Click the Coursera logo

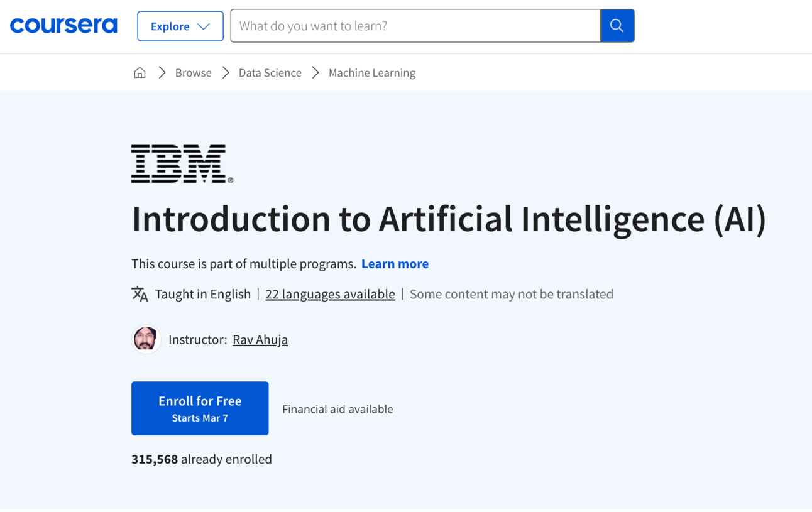point(63,26)
